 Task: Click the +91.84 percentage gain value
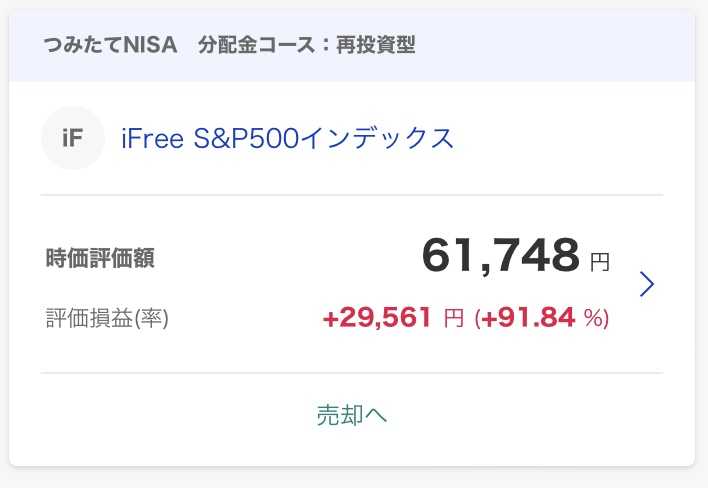click(529, 317)
